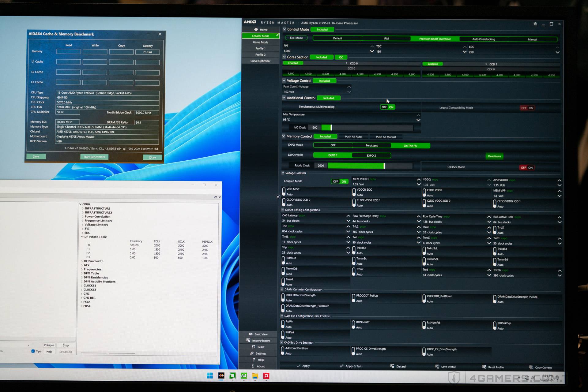
Task: Click the Basic View eye icon
Action: point(251,334)
